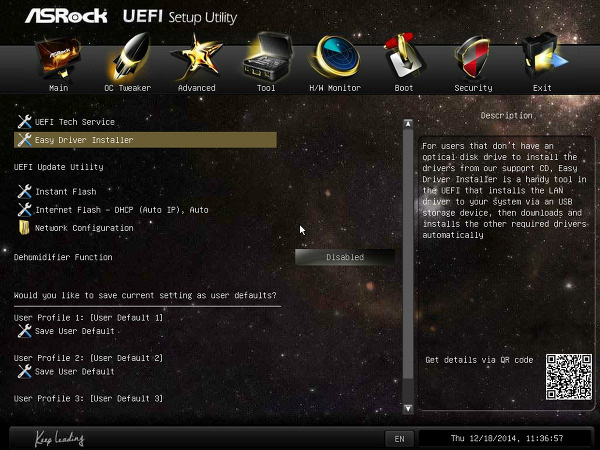This screenshot has width=600, height=450.
Task: Click scrollbar up arrow
Action: pos(408,124)
